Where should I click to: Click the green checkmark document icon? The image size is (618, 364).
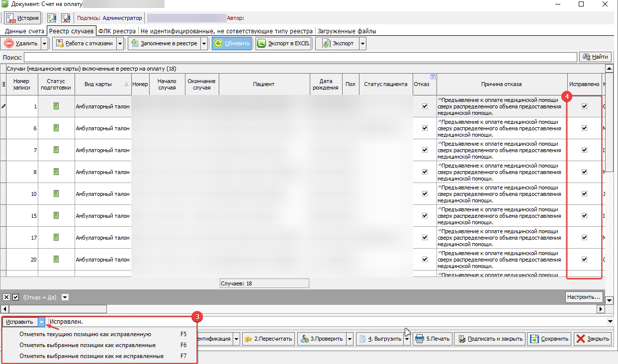[x=52, y=18]
